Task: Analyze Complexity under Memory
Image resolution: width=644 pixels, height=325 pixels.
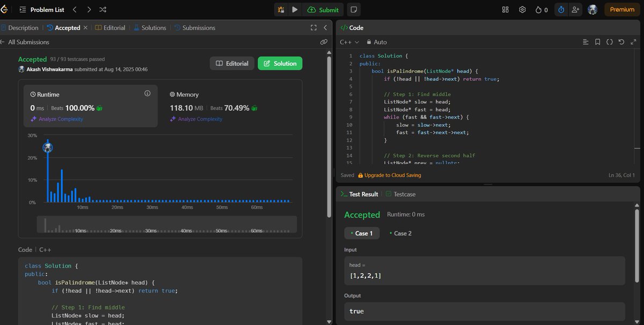Action: coord(196,119)
